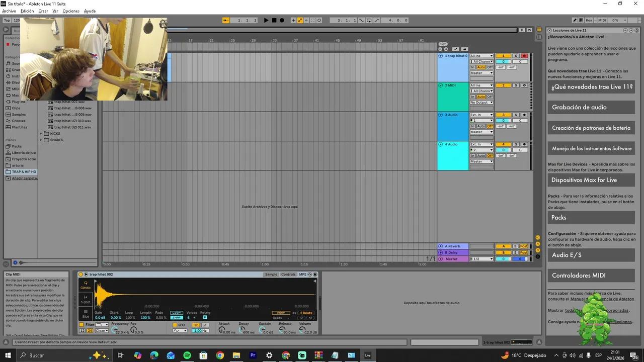Image resolution: width=644 pixels, height=362 pixels.
Task: Expand the KICKS folder in browser
Action: [41, 134]
